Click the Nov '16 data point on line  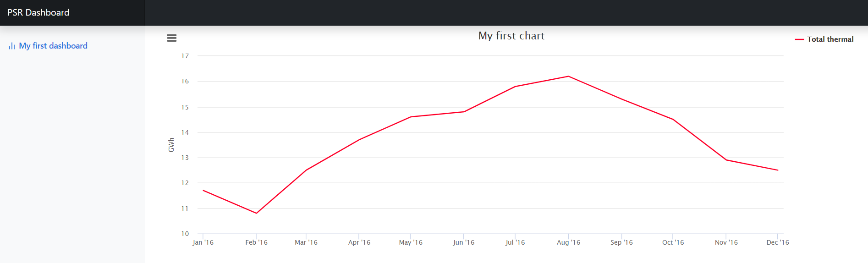(x=726, y=160)
